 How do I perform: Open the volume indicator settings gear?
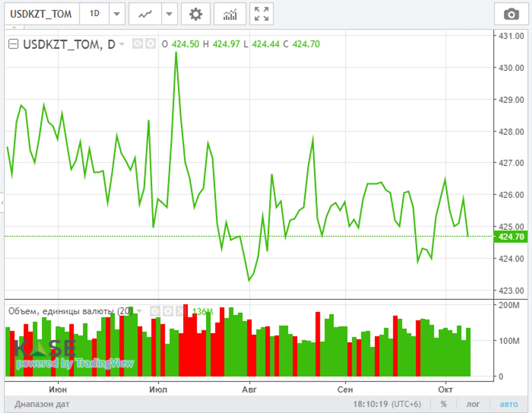168,311
